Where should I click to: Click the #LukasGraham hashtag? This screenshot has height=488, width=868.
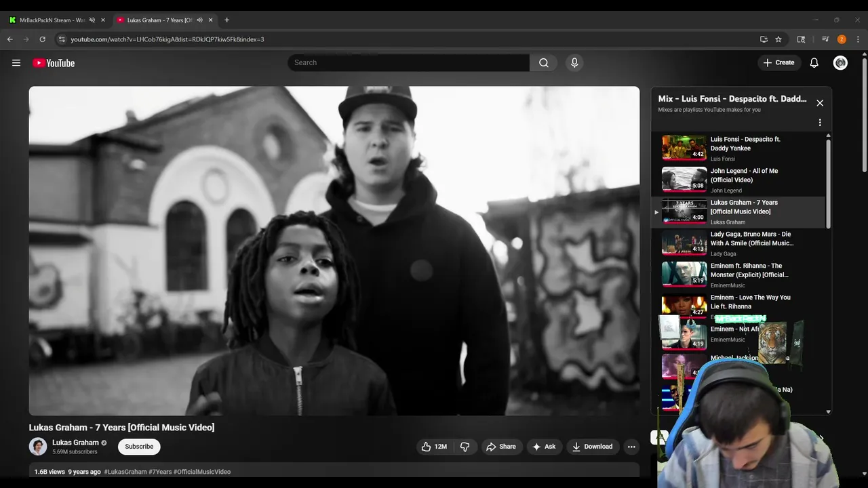pyautogui.click(x=125, y=472)
